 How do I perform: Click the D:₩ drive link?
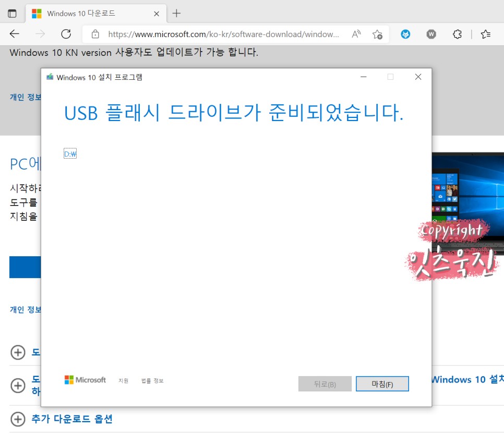pos(70,154)
